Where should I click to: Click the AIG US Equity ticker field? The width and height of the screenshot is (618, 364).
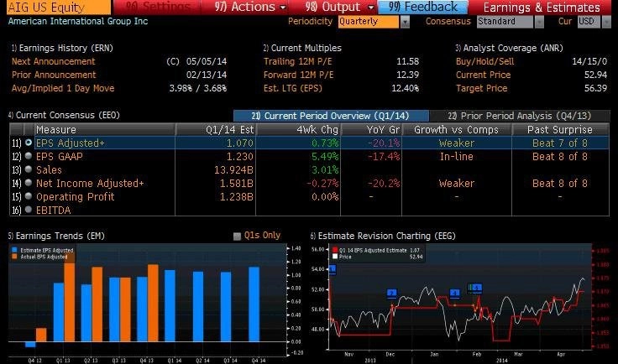58,7
